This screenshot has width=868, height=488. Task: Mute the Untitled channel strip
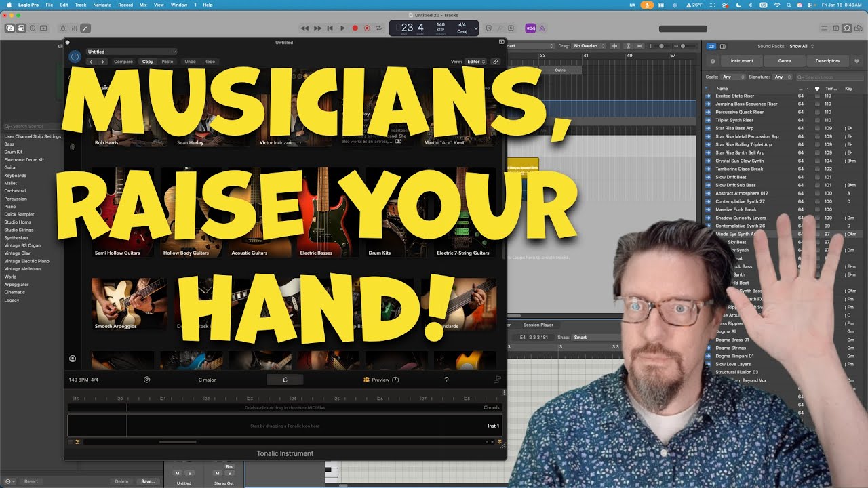click(x=178, y=473)
